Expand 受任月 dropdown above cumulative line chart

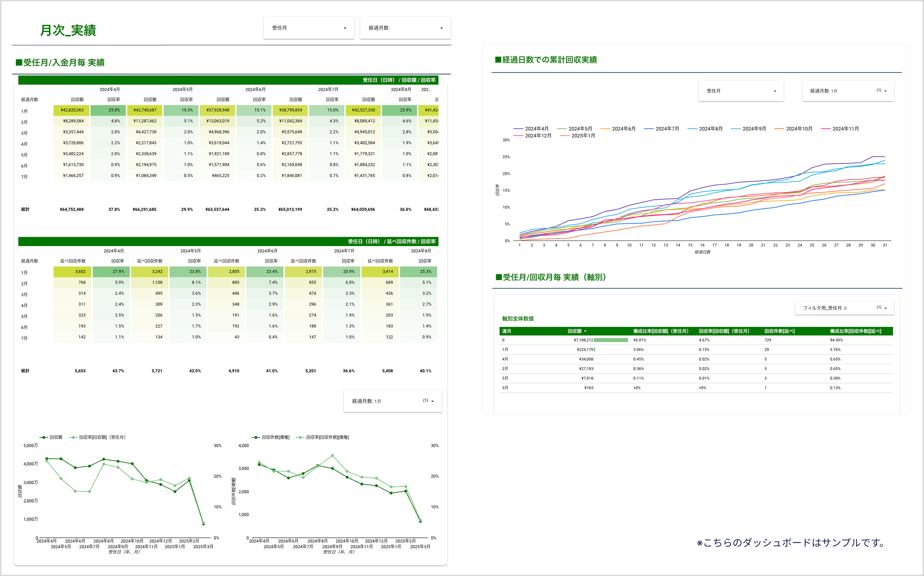coord(741,91)
